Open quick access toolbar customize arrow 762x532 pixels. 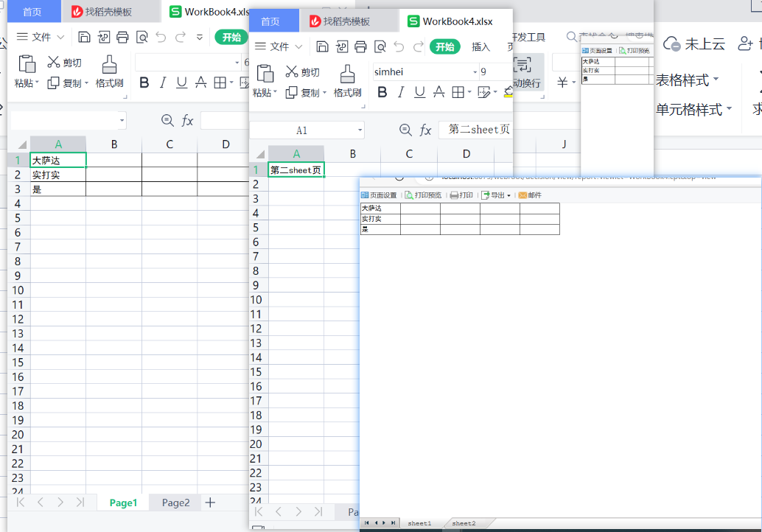[x=199, y=37]
